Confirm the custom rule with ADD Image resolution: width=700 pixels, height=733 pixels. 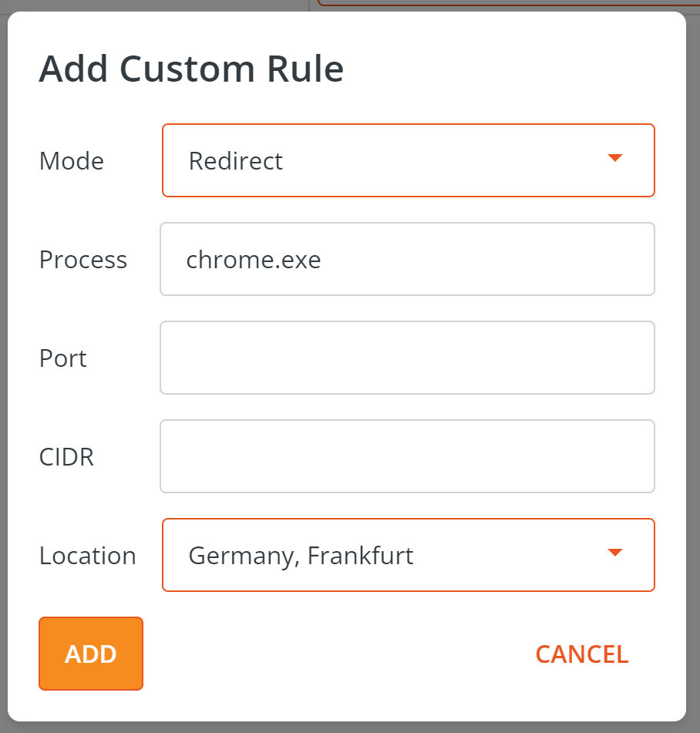(x=90, y=654)
